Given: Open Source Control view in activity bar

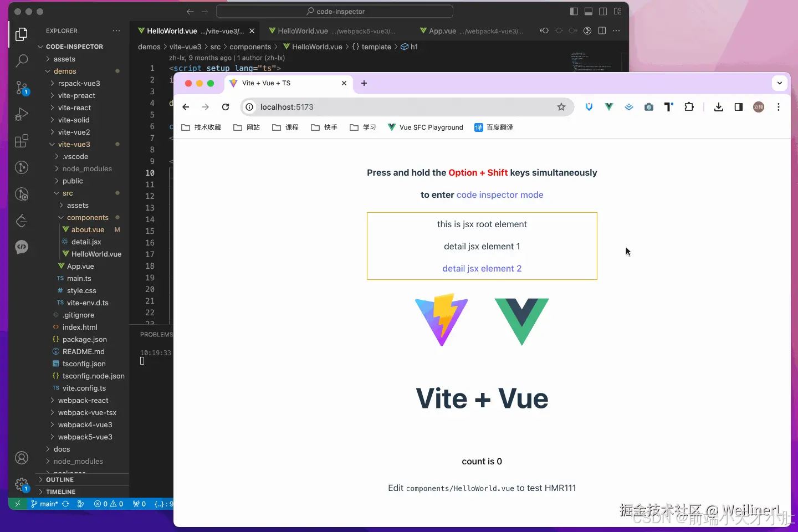Looking at the screenshot, I should click(x=22, y=88).
